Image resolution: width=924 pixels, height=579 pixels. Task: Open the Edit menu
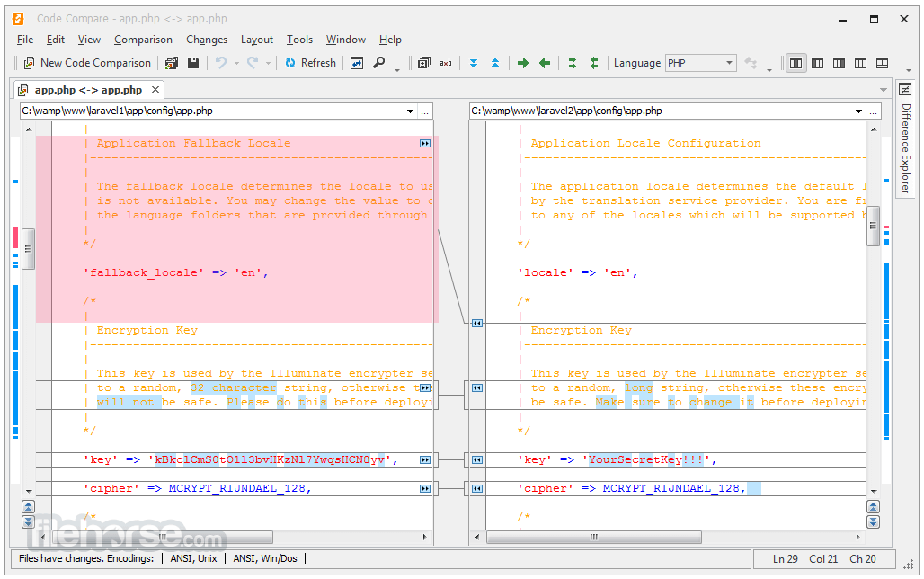click(56, 40)
